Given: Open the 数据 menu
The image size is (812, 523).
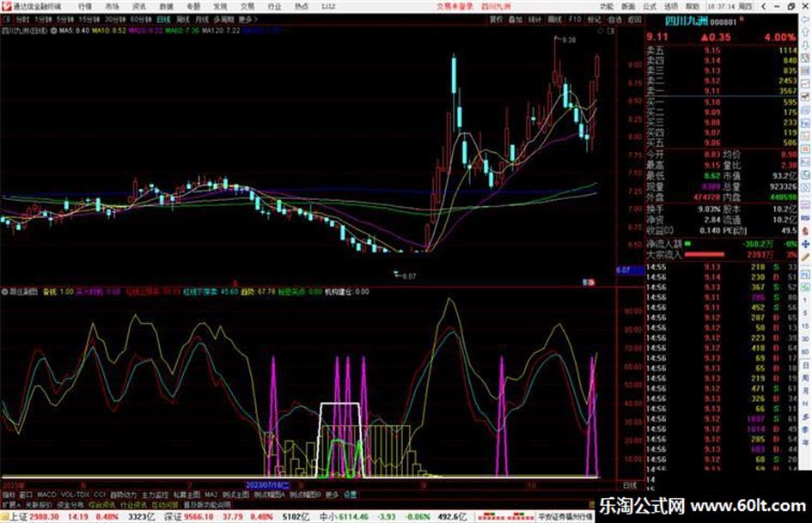Looking at the screenshot, I should point(166,6).
